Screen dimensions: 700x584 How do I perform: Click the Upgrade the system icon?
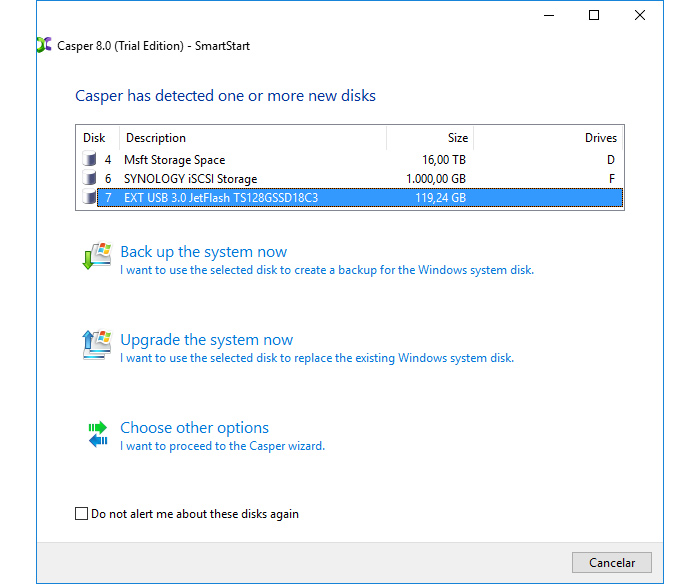[x=96, y=346]
